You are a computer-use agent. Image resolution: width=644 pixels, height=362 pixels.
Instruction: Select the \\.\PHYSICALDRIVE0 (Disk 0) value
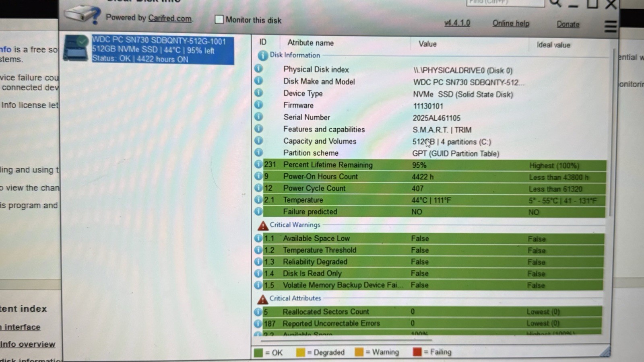click(x=463, y=70)
